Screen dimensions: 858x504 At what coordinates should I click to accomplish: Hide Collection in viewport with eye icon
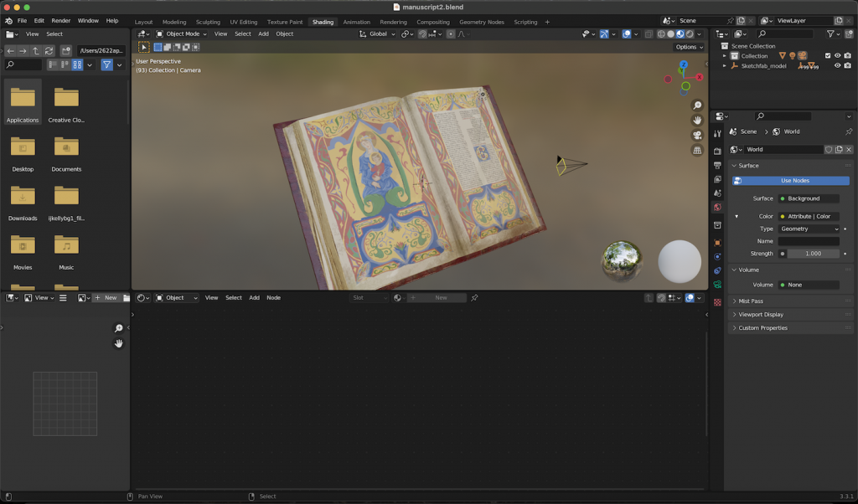837,56
